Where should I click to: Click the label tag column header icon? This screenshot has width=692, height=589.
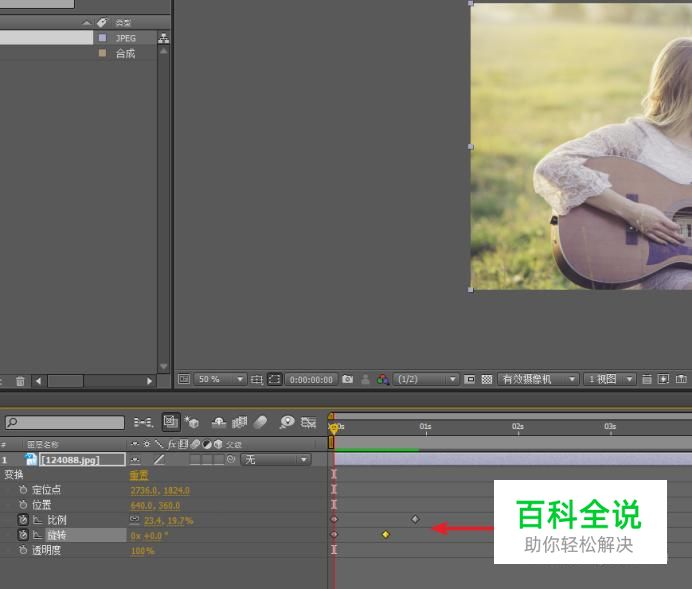102,22
